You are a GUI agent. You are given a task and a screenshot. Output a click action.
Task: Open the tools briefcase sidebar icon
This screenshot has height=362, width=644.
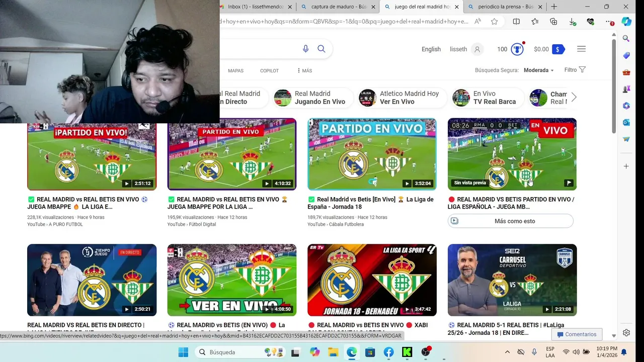click(x=626, y=72)
